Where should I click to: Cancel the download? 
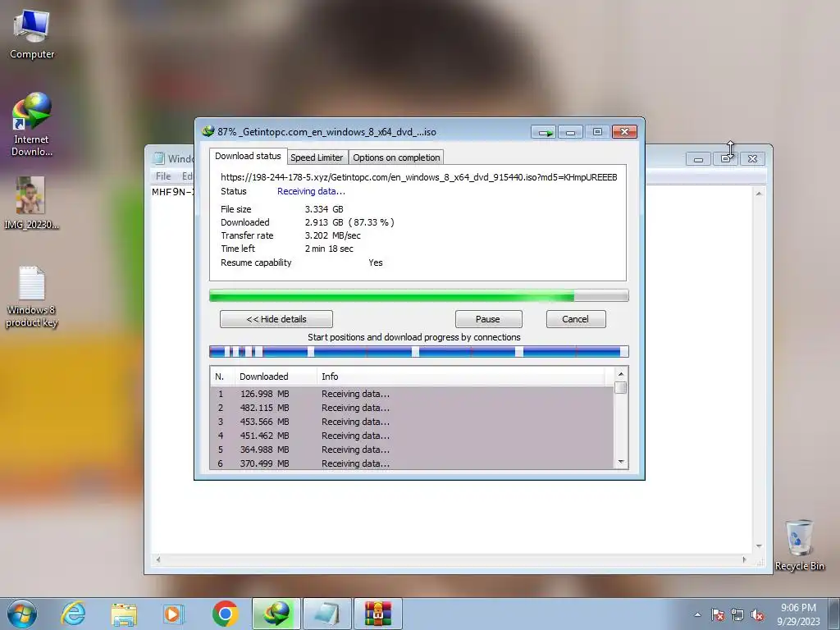click(575, 319)
